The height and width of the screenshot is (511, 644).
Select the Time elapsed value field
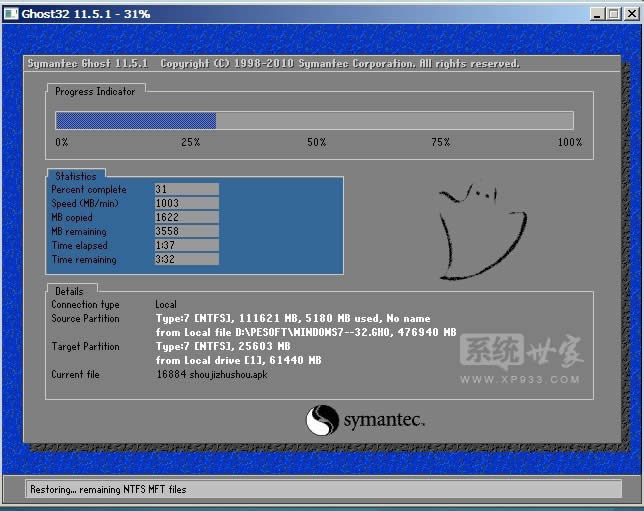pyautogui.click(x=186, y=245)
